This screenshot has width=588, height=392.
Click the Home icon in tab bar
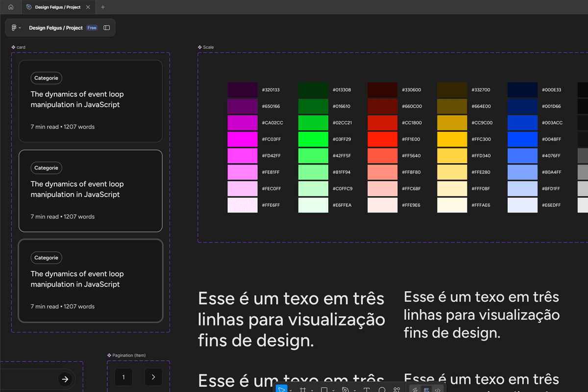click(11, 7)
